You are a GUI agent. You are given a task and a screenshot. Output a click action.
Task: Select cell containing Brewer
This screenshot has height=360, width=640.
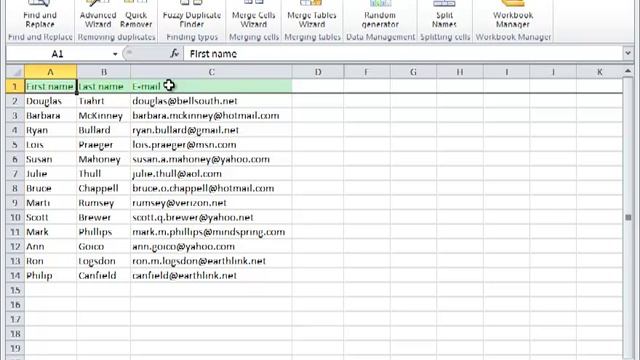point(104,217)
